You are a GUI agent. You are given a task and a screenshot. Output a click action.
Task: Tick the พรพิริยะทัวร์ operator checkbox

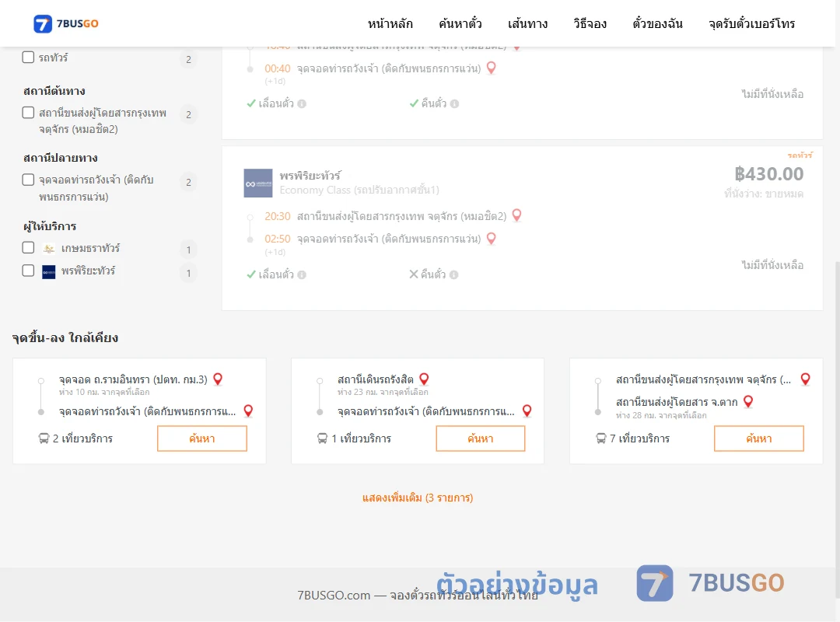click(29, 271)
